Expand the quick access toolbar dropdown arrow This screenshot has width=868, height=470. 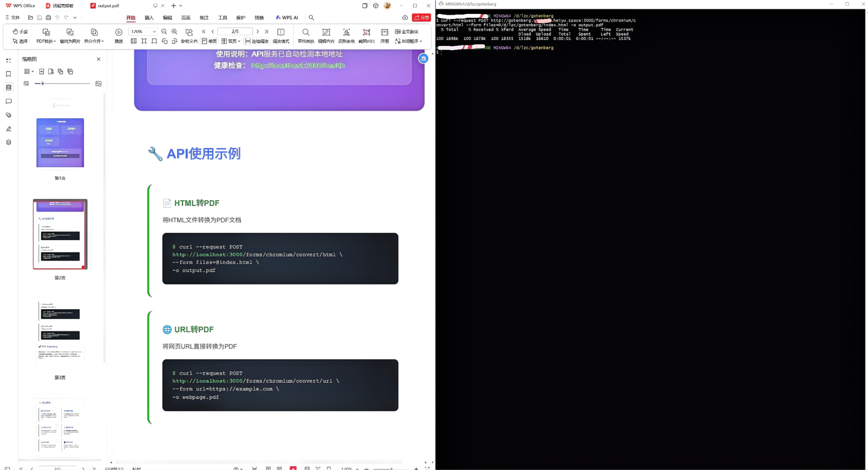point(75,17)
